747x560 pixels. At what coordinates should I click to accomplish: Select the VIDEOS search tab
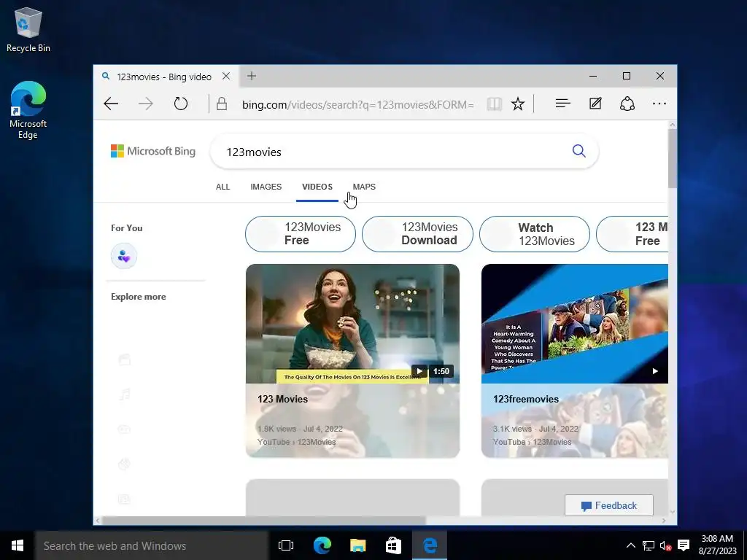pos(317,187)
